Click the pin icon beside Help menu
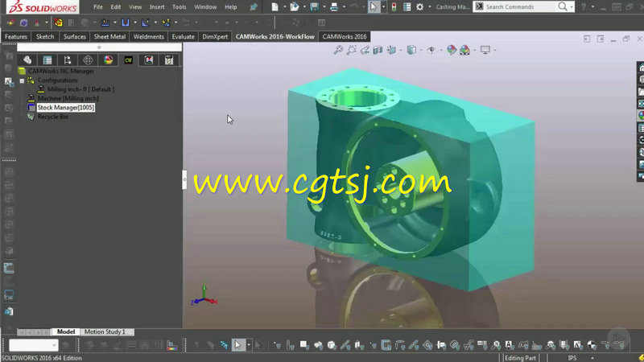 (x=254, y=6)
